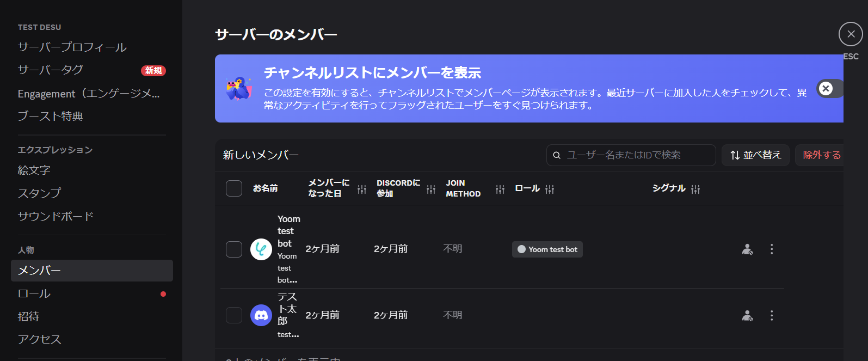Open サーバータグ settings
Image resolution: width=868 pixels, height=361 pixels.
[x=50, y=70]
